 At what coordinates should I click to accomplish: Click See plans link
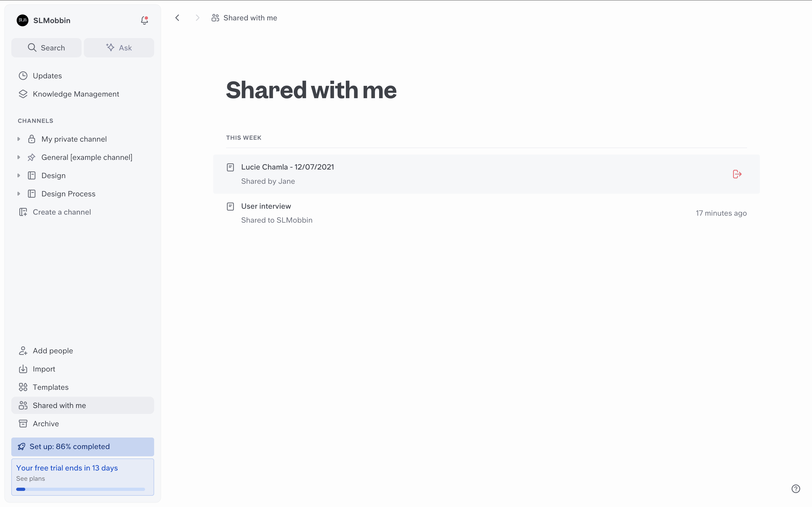[x=31, y=479]
